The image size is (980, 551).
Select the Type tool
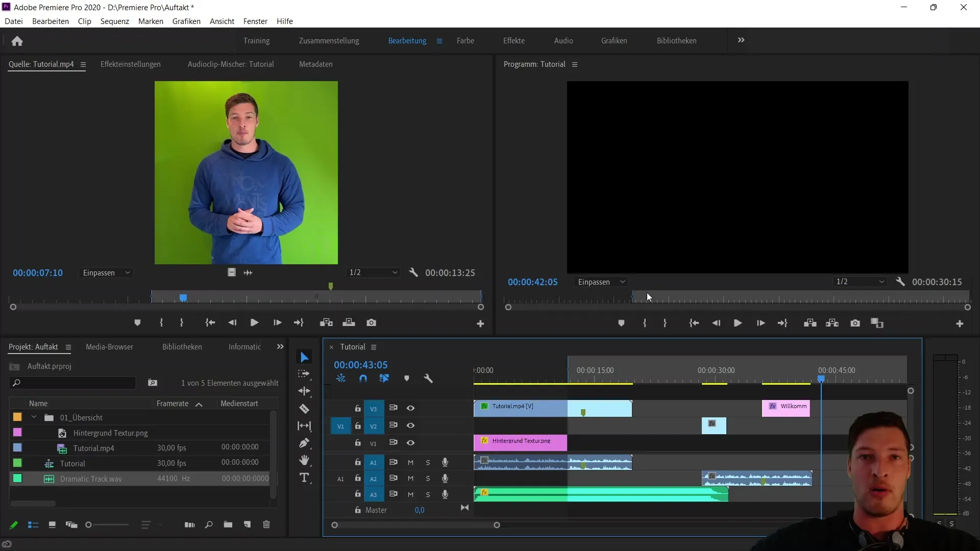[304, 478]
